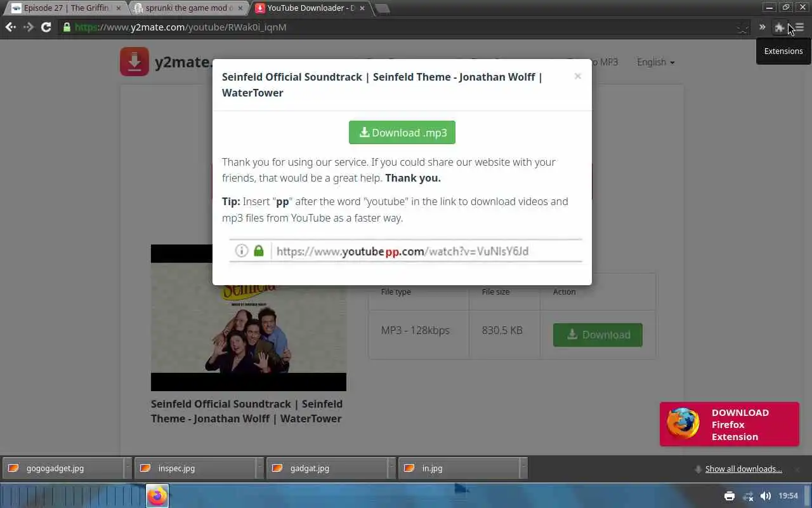Open a new browser tab
The height and width of the screenshot is (508, 812).
382,8
